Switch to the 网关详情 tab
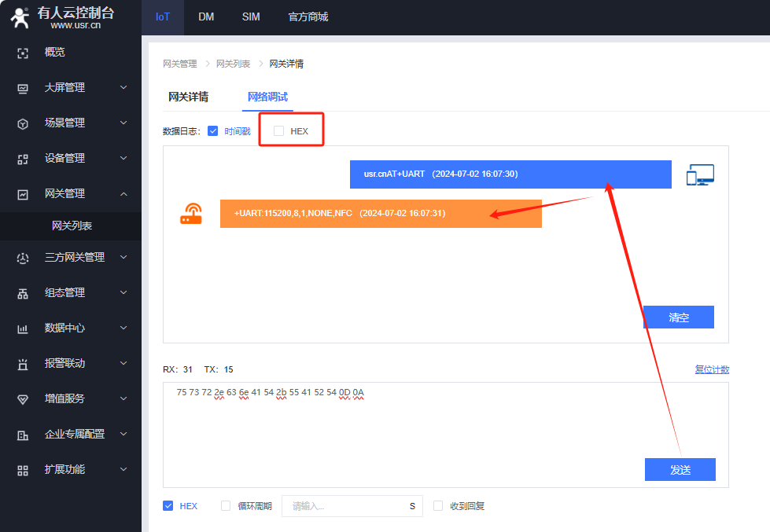Viewport: 770px width, 532px height. click(188, 97)
